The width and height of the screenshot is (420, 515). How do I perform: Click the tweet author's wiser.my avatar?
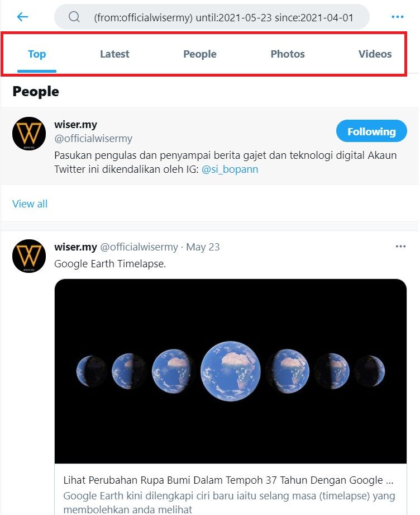pos(29,256)
